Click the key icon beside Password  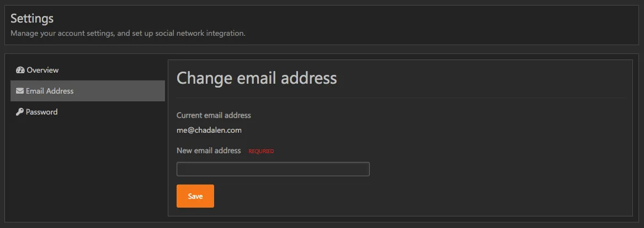[20, 112]
